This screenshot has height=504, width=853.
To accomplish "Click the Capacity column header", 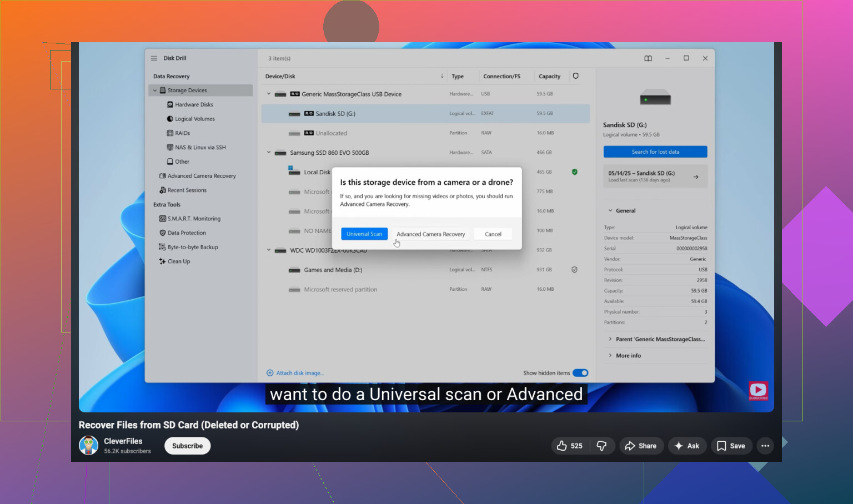I will coord(549,77).
